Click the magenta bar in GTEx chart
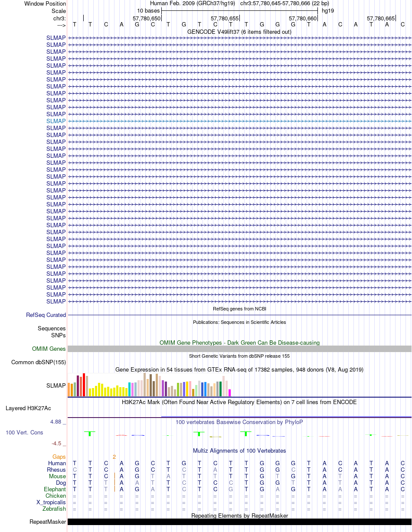The width and height of the screenshot is (412, 532). point(230,393)
